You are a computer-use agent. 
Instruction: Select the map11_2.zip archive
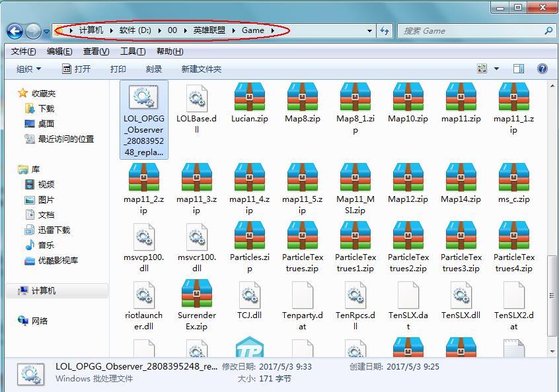(143, 189)
